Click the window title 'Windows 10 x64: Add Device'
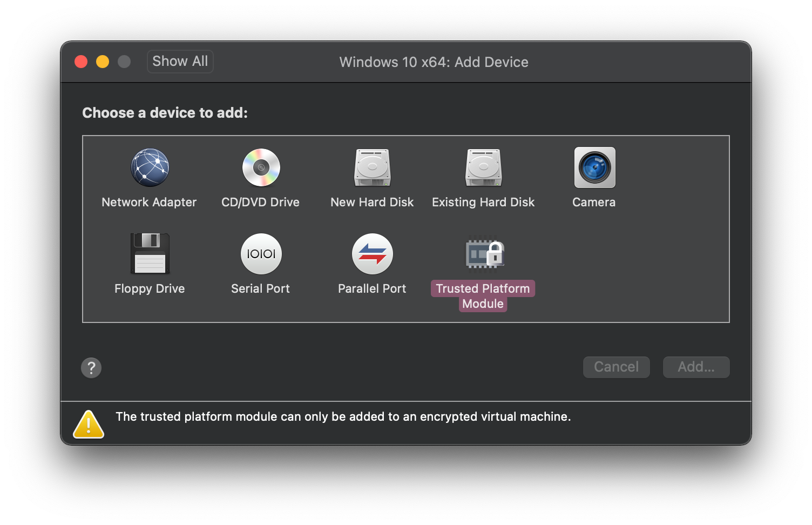Image resolution: width=812 pixels, height=525 pixels. (434, 62)
